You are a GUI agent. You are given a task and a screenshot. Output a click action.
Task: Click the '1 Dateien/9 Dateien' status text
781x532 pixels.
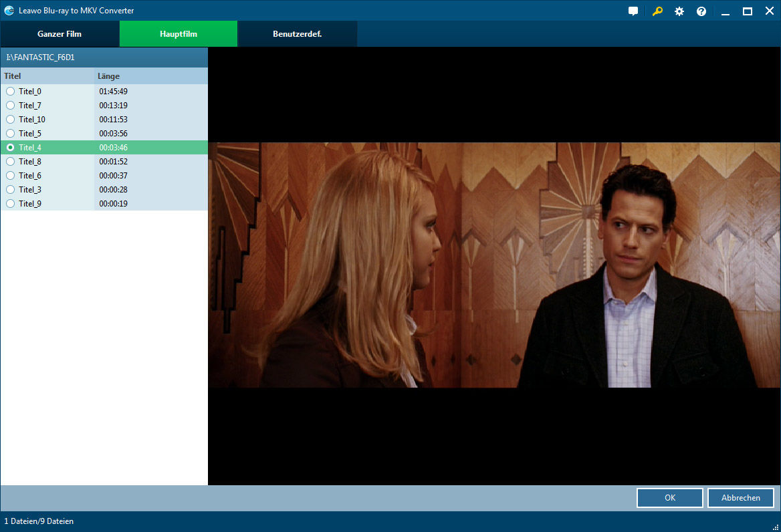(39, 521)
